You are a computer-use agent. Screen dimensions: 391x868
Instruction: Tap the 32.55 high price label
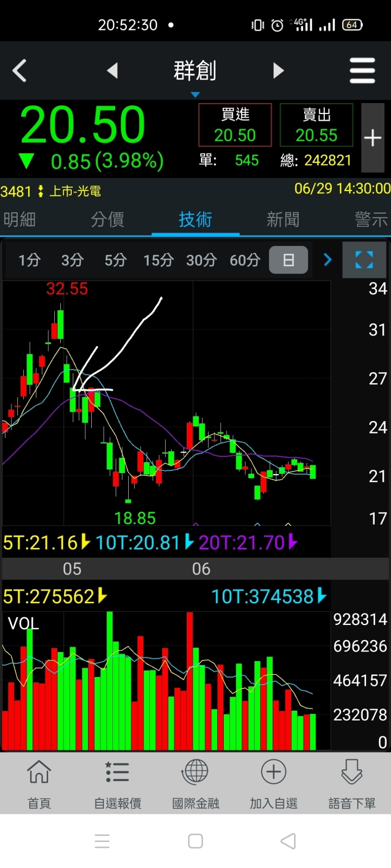click(67, 289)
